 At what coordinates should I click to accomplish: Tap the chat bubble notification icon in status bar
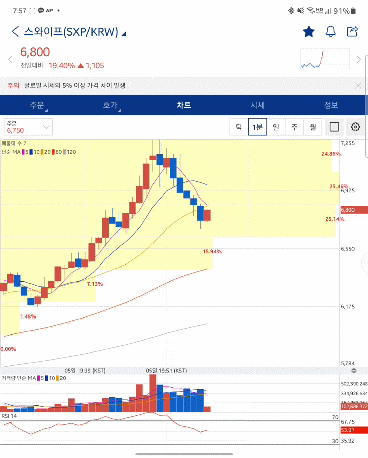coord(41,11)
